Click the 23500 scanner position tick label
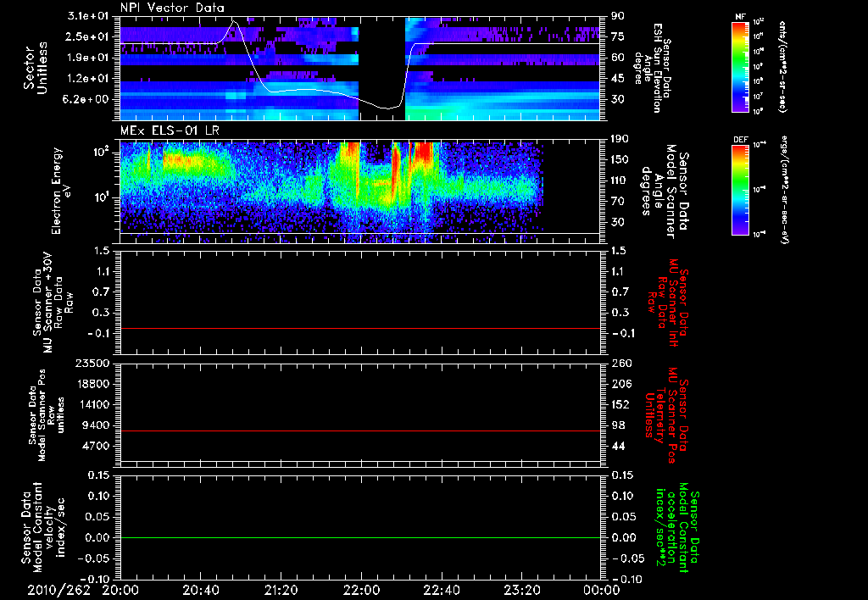 click(x=92, y=364)
